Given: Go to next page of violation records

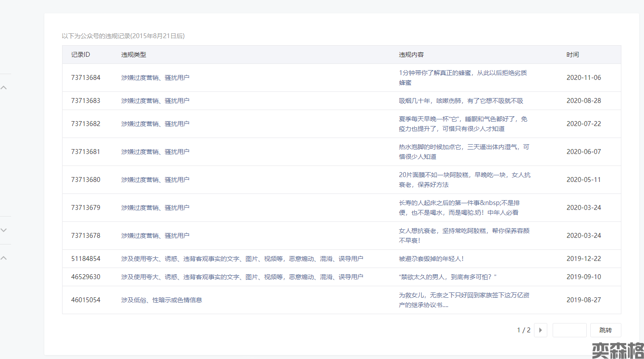Looking at the screenshot, I should (x=540, y=330).
